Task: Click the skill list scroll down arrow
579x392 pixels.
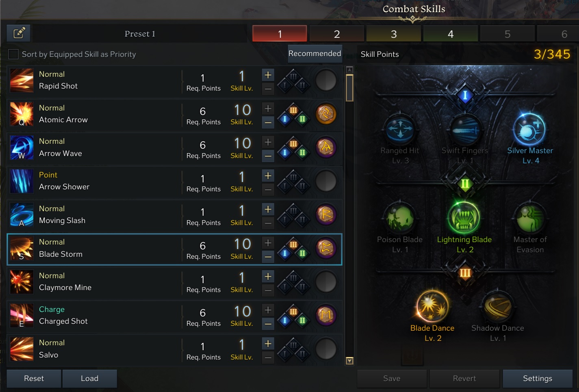Action: tap(349, 361)
